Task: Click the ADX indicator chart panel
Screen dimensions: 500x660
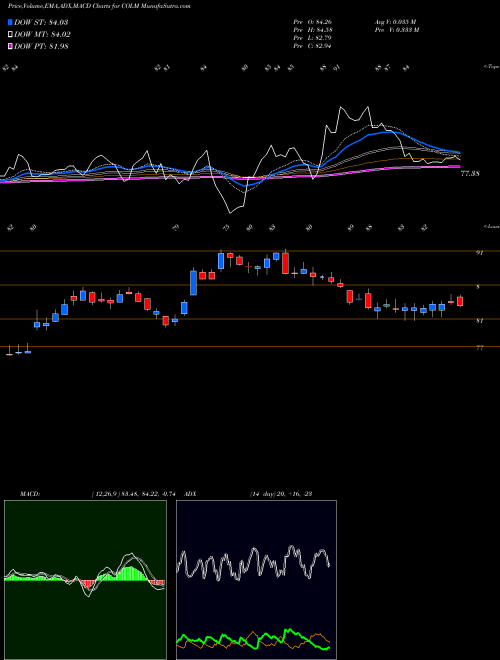Action: [x=256, y=580]
